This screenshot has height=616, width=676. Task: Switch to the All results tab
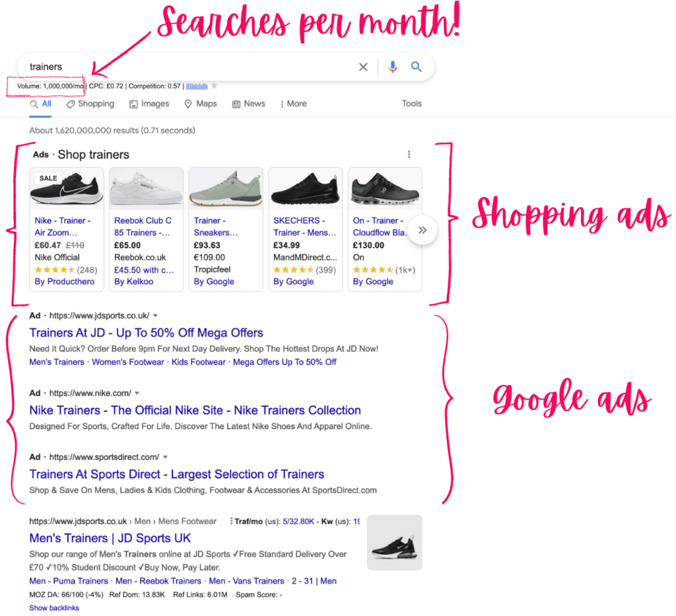(x=40, y=104)
